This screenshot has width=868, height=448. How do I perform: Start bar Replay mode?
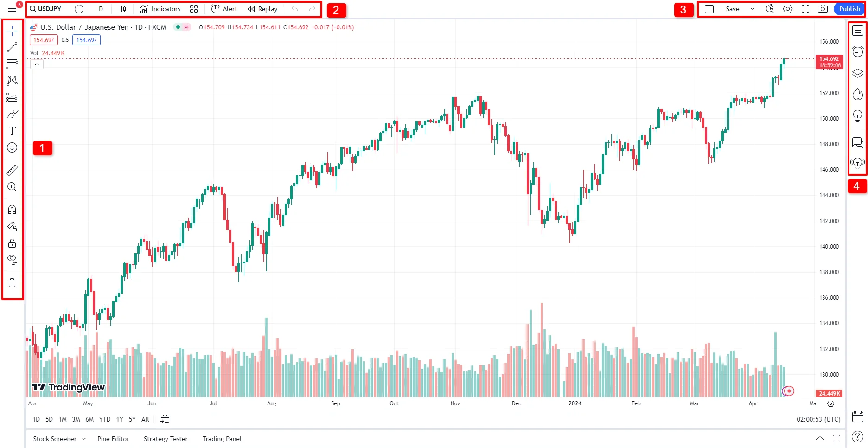[263, 9]
